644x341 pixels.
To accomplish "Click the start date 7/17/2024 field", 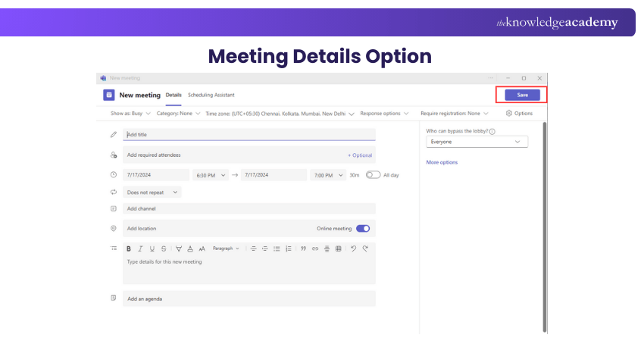I will coord(156,174).
